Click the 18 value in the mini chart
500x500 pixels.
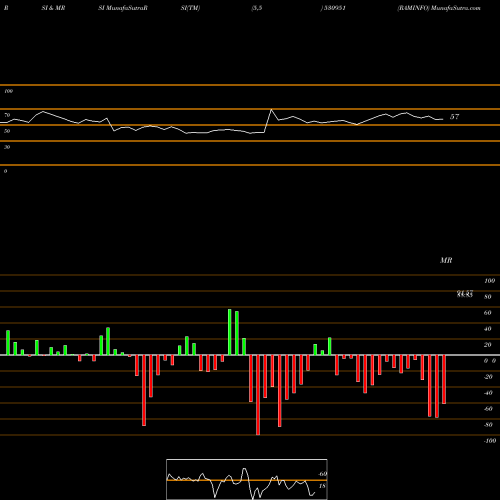322,486
